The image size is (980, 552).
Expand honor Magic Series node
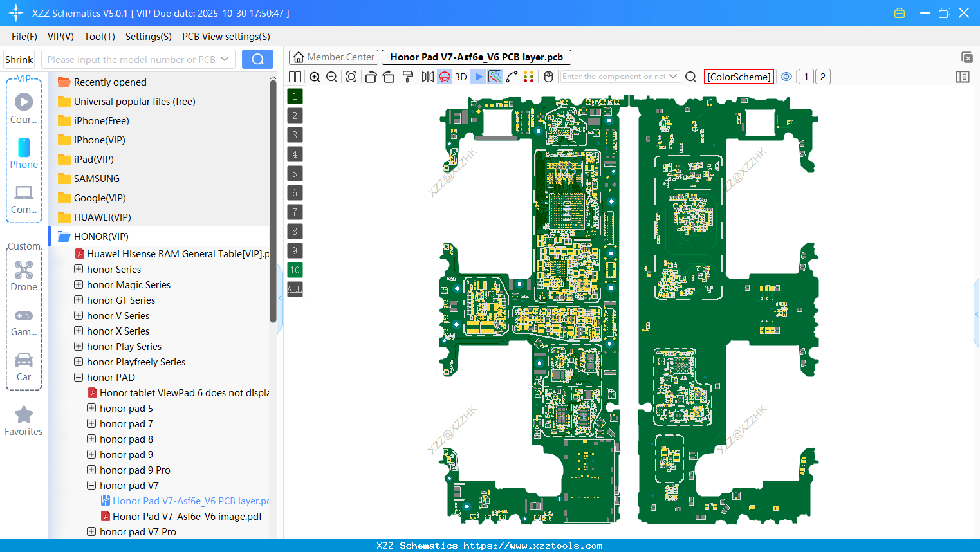click(79, 284)
